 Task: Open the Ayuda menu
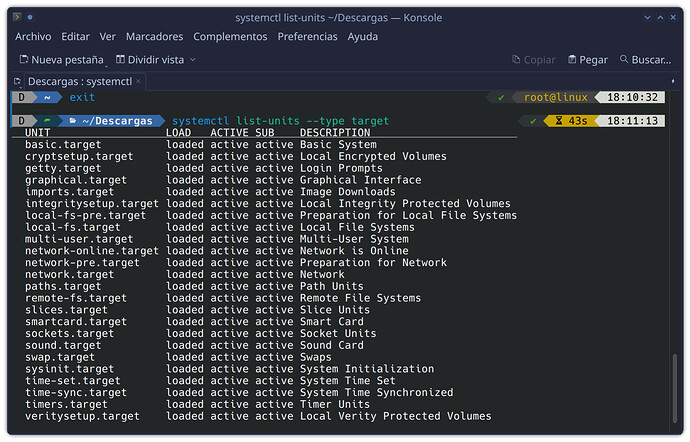coord(362,36)
